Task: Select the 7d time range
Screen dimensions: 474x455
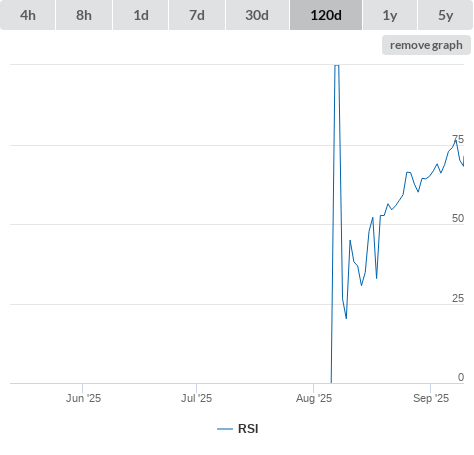Action: pyautogui.click(x=197, y=15)
